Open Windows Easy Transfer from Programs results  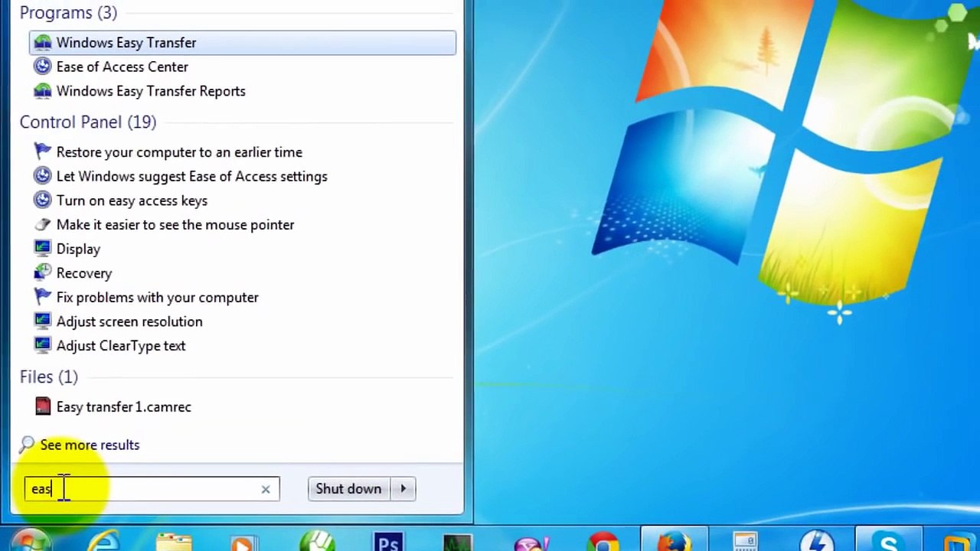click(242, 43)
